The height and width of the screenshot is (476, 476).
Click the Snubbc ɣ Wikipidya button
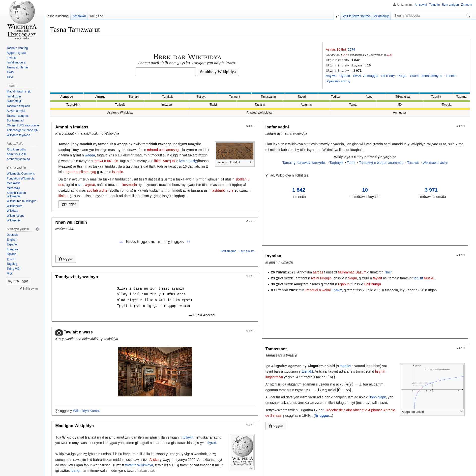pos(218,72)
